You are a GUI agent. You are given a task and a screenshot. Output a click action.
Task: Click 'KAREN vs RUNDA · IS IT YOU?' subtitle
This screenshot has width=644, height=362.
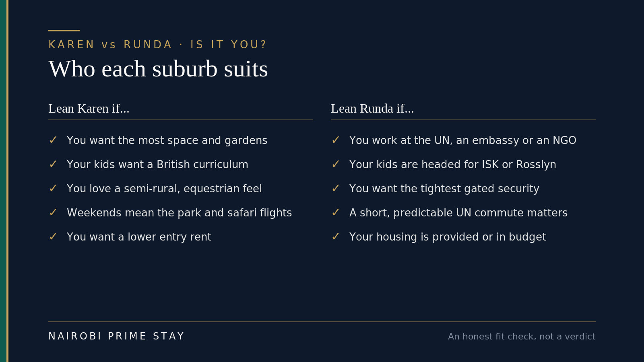tap(157, 45)
